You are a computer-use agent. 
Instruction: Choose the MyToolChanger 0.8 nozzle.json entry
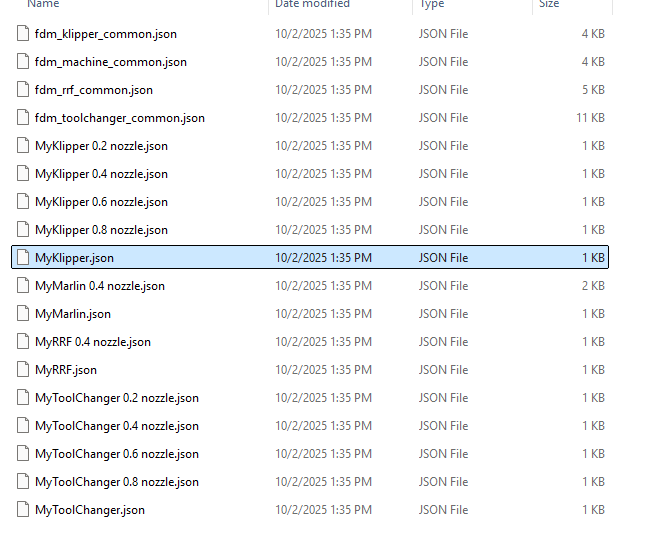click(117, 482)
